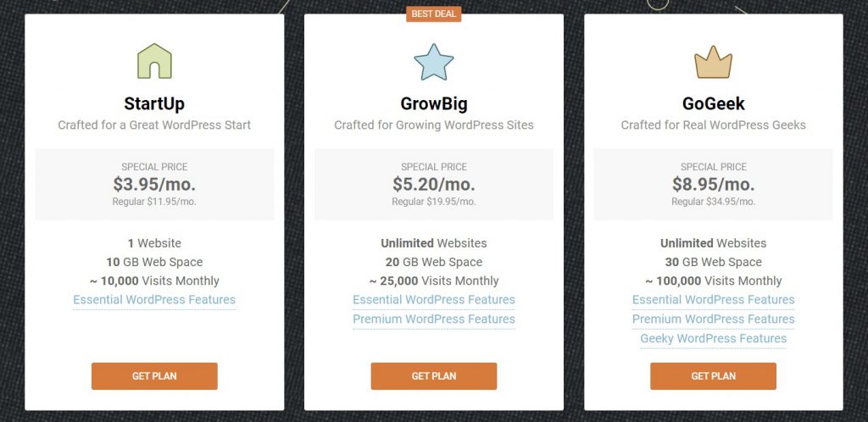The height and width of the screenshot is (422, 868).
Task: Open GoGeek Essential WordPress Features link
Action: (713, 300)
